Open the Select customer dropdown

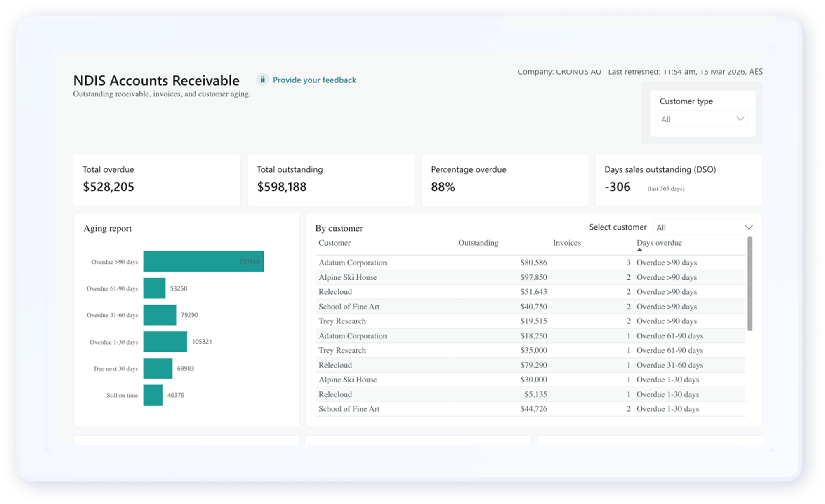(705, 227)
